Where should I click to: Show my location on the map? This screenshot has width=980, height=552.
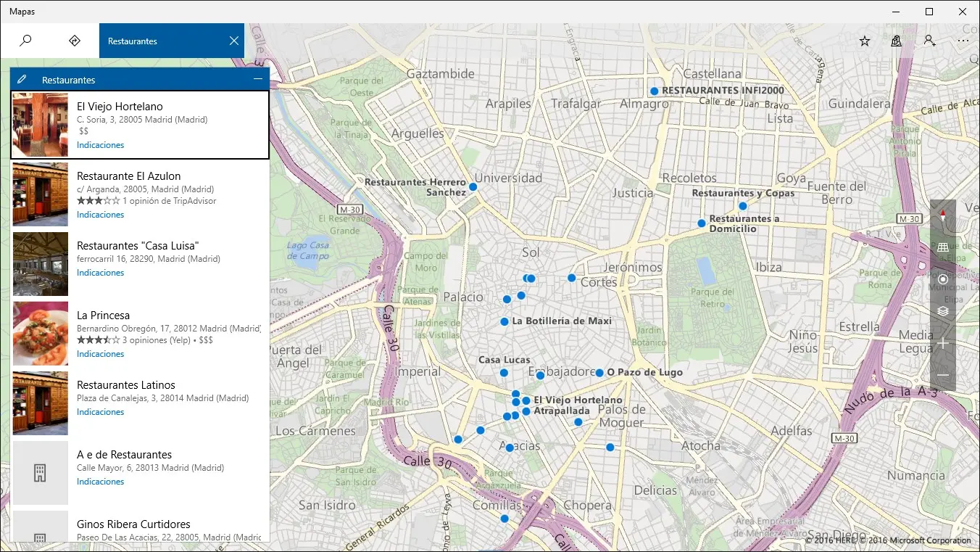(943, 279)
